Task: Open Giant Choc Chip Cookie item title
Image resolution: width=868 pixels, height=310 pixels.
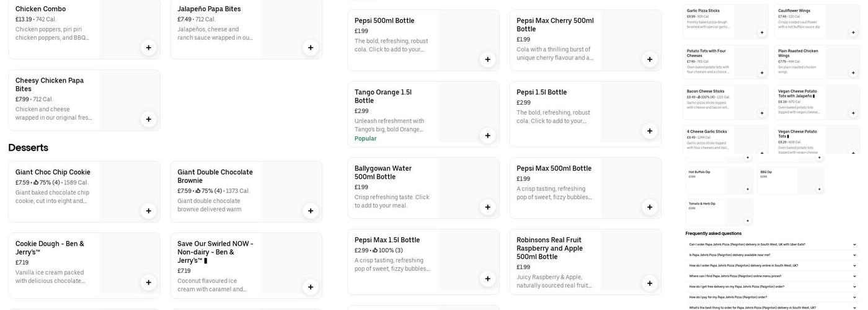Action: (x=53, y=172)
